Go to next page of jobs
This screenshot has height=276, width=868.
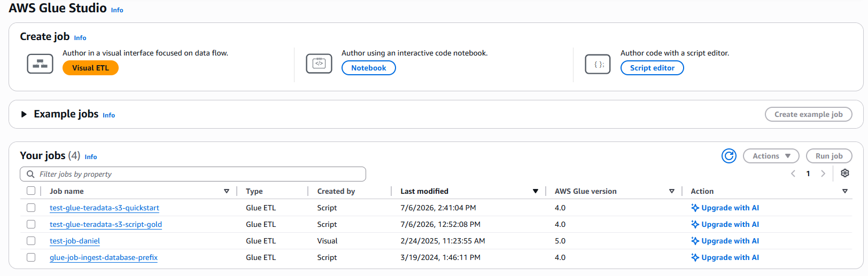pyautogui.click(x=823, y=174)
